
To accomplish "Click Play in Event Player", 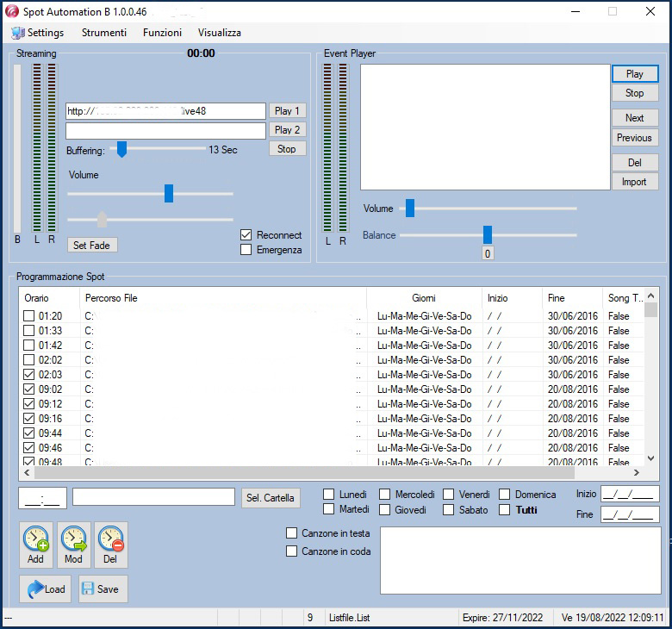I will pyautogui.click(x=635, y=74).
